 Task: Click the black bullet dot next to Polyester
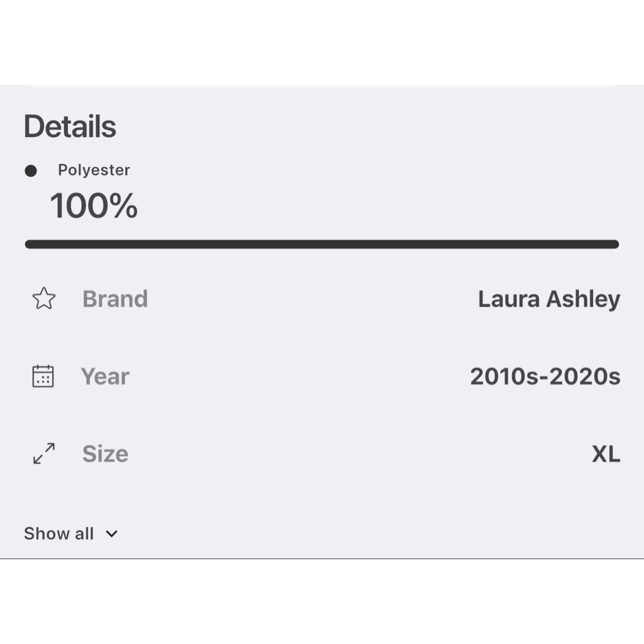(x=30, y=171)
